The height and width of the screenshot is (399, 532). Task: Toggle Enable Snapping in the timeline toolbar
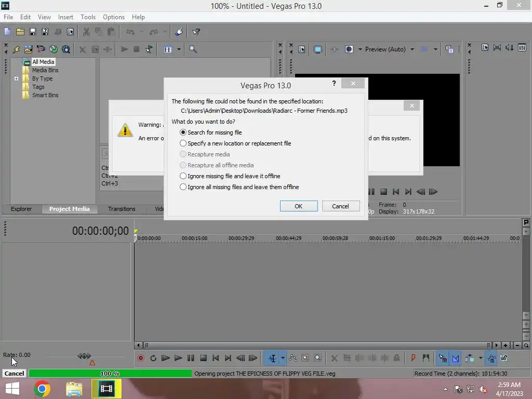tap(443, 358)
